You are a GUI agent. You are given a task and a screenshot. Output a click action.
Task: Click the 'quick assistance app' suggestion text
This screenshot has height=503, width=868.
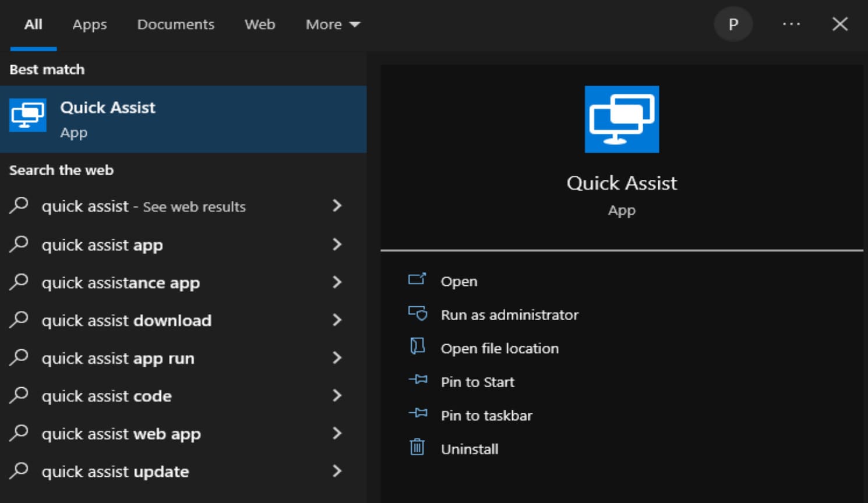tap(121, 283)
